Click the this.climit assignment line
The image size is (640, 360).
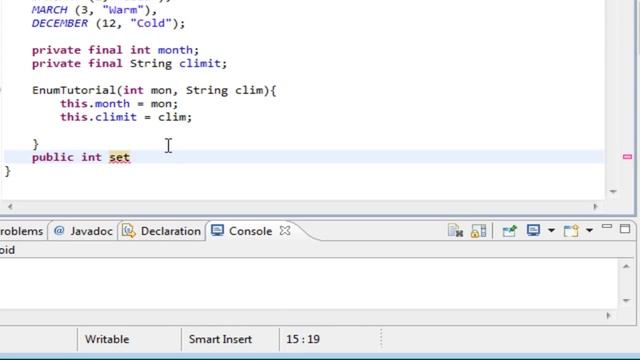[126, 117]
